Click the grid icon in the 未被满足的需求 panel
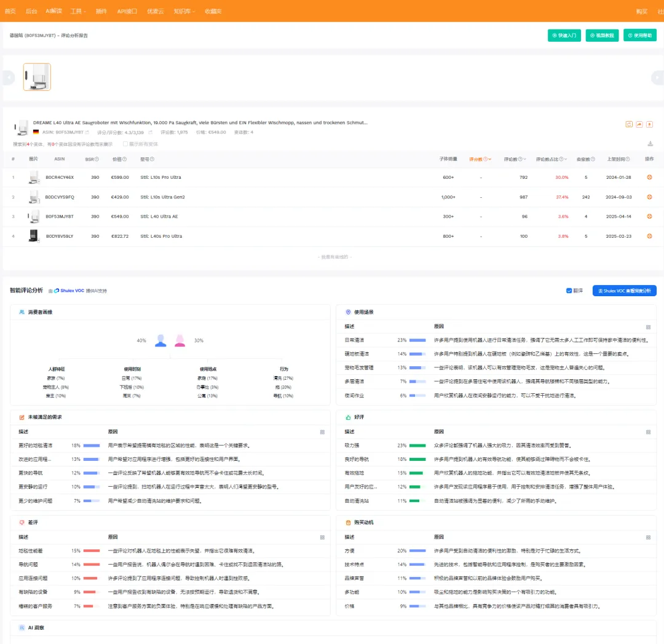664x644 pixels. [x=322, y=432]
